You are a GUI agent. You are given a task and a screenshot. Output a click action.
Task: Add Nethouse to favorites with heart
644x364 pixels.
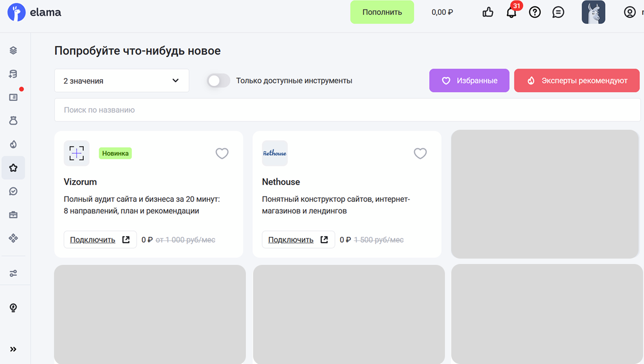[x=420, y=154]
